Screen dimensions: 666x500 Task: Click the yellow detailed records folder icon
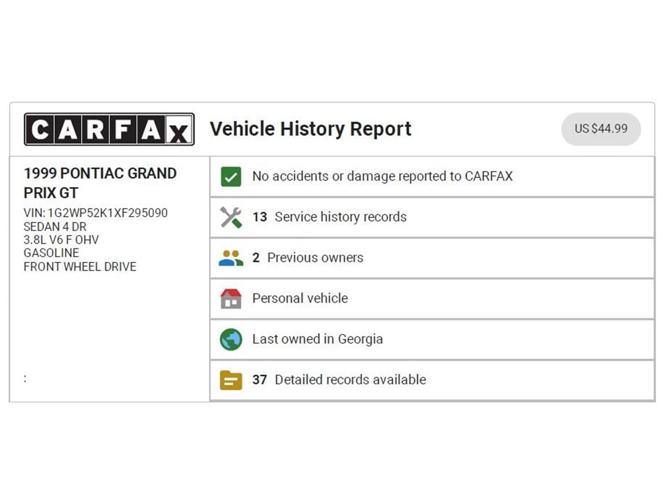231,380
